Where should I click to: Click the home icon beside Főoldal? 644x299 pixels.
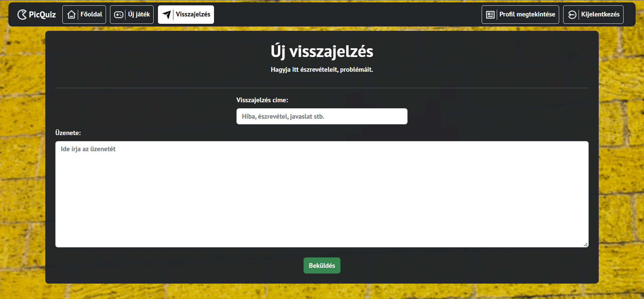coord(71,14)
